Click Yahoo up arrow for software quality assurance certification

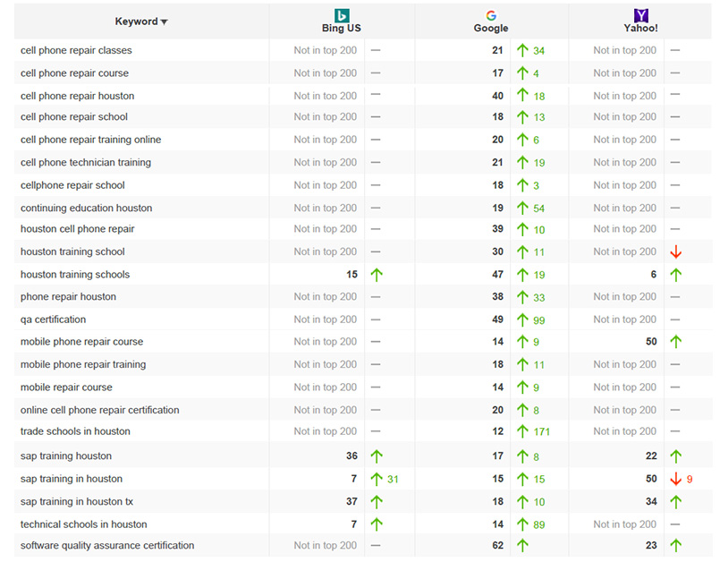coord(675,545)
